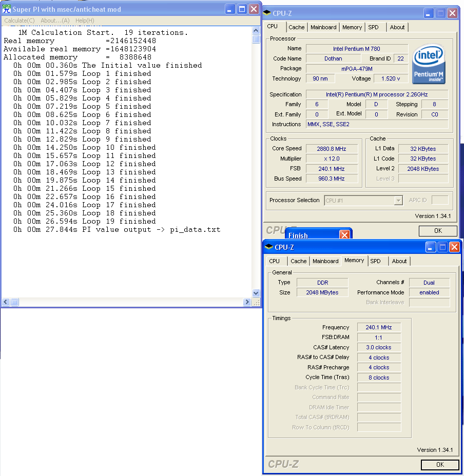Close the upper CPU-Z window
The width and height of the screenshot is (464, 476).
pos(453,13)
